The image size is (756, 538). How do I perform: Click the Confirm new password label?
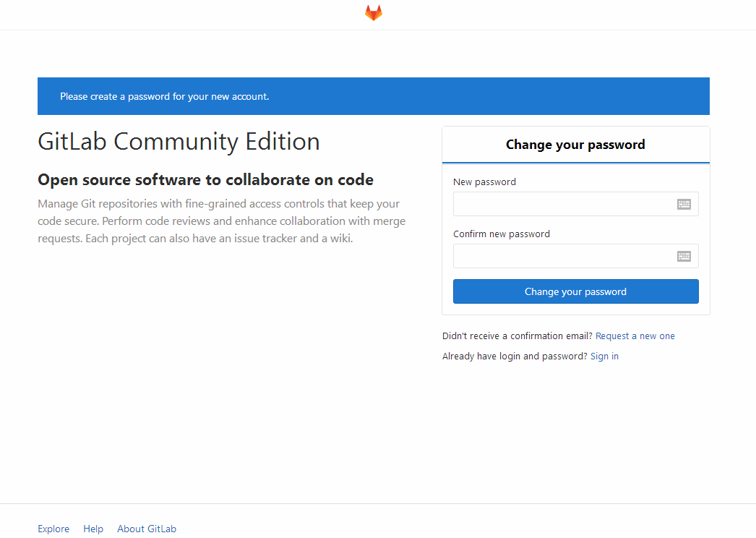[502, 234]
